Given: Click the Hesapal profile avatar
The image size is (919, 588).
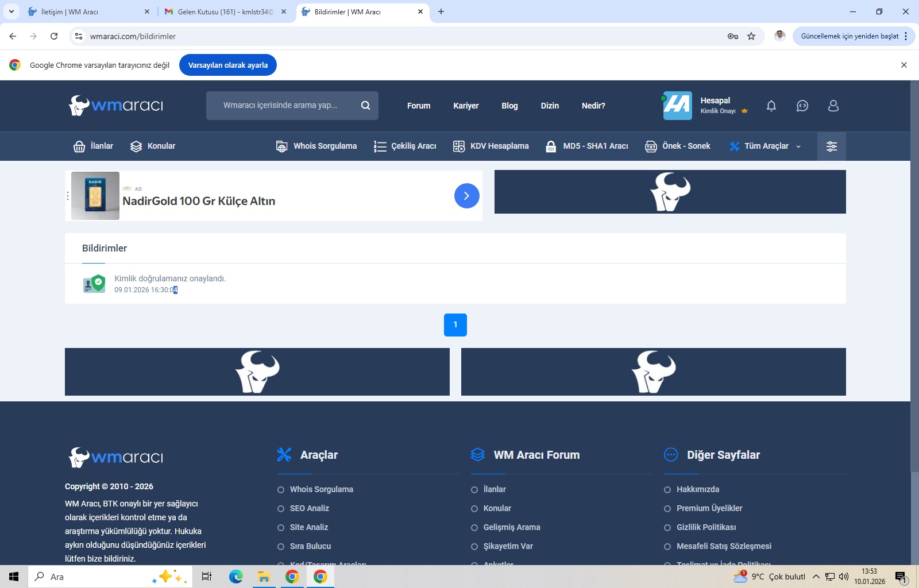Looking at the screenshot, I should pos(678,106).
